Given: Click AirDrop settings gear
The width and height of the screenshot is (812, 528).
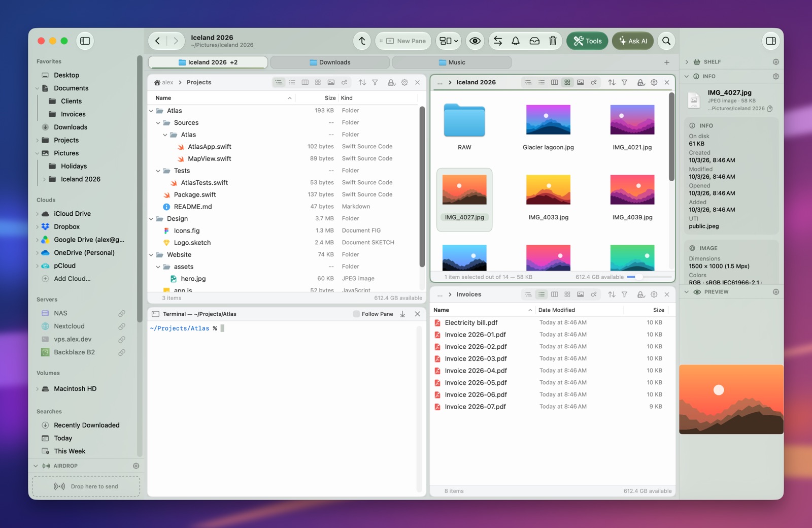Looking at the screenshot, I should [136, 466].
